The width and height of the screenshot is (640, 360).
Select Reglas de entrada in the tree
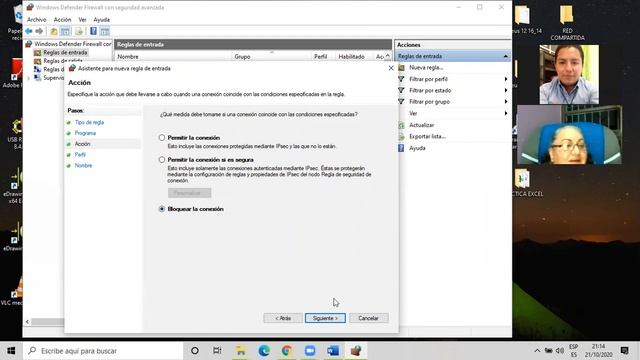65,52
